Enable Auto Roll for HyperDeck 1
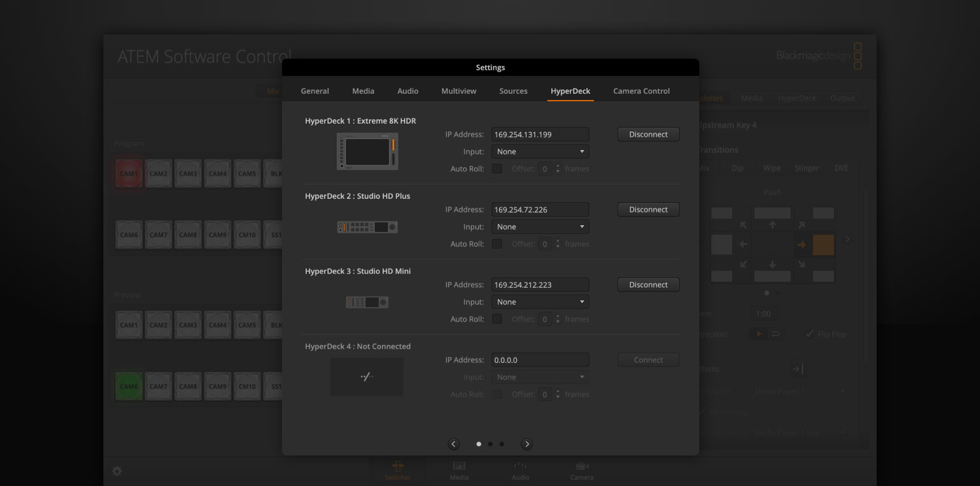 point(497,168)
